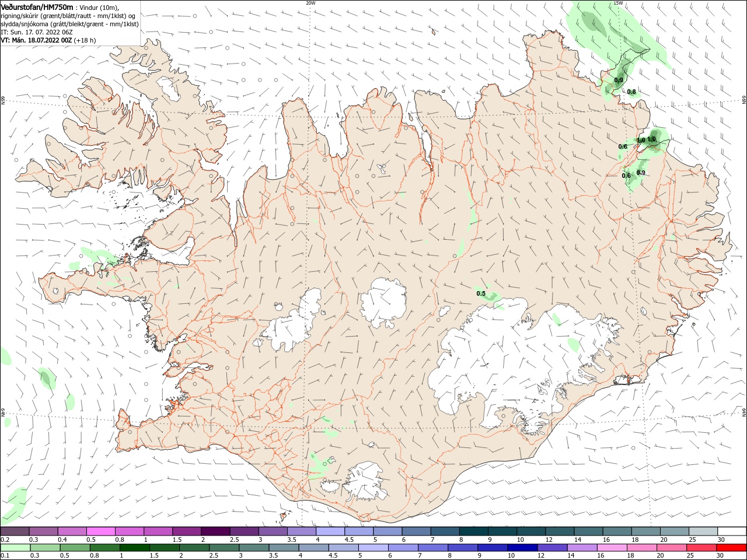This screenshot has width=747, height=560.
Task: Click the 0.5 precipitation value on the map
Action: [481, 293]
